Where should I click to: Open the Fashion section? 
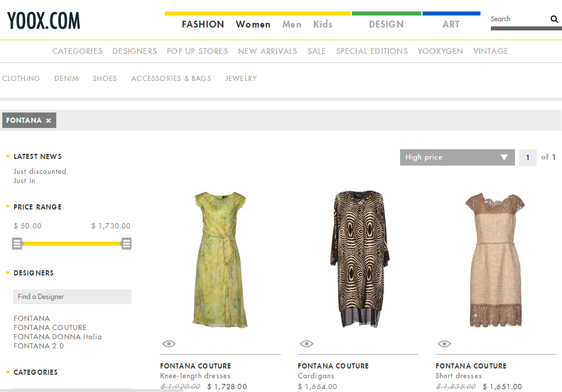pos(203,24)
